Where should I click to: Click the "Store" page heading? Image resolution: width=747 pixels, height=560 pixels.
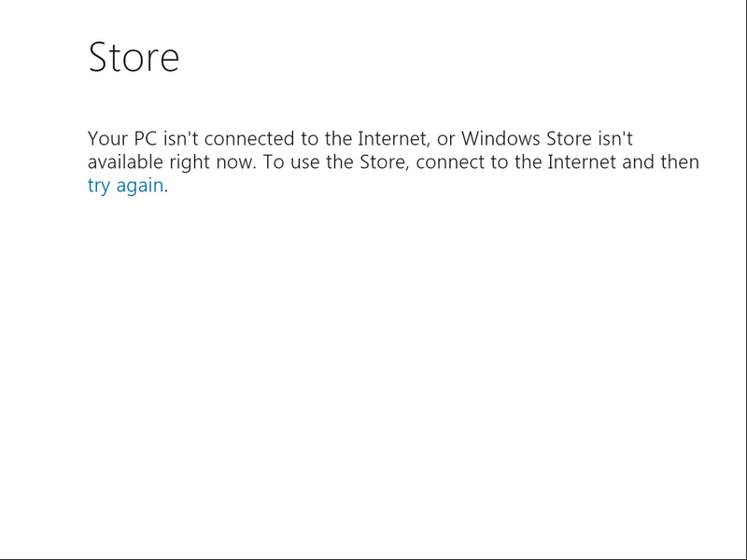[134, 57]
